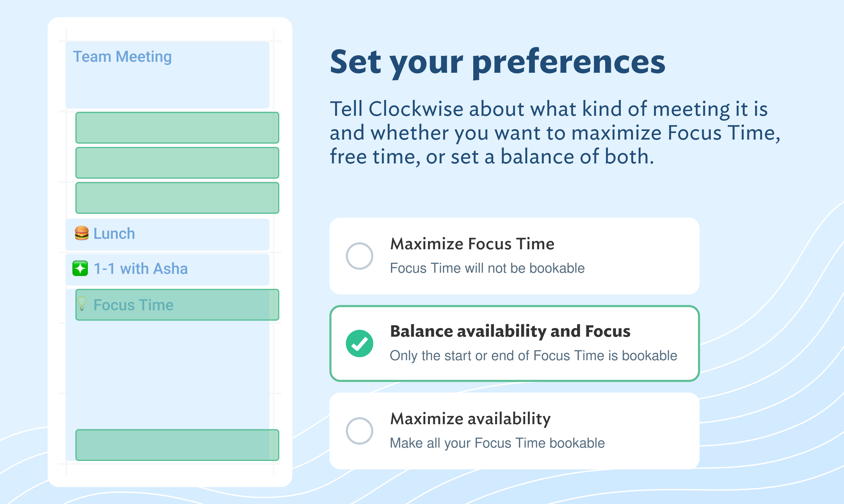Select the Maximize availability radio button

359,431
